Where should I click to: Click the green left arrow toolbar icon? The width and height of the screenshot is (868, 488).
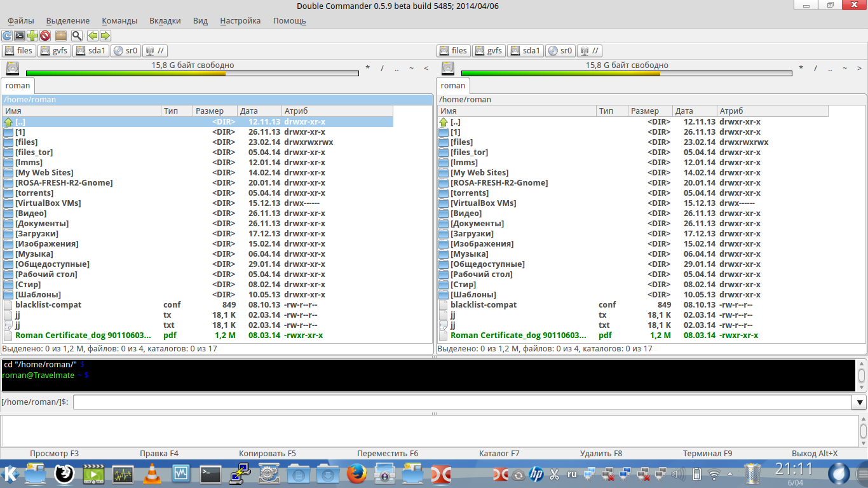pos(93,36)
